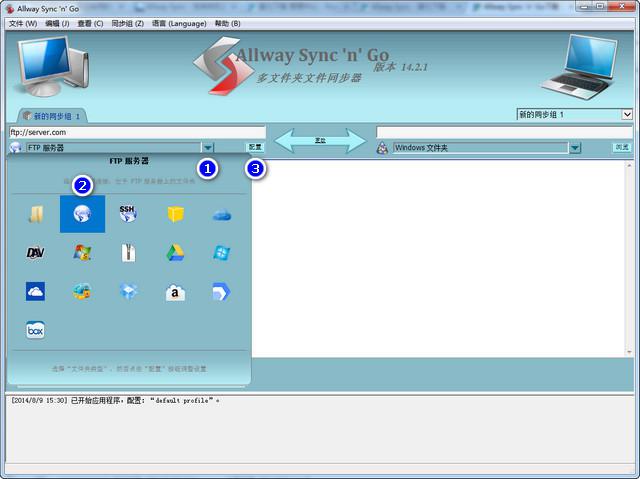This screenshot has width=640, height=479.
Task: Expand the FTP 服务器 folder type dropdown
Action: pyautogui.click(x=207, y=148)
